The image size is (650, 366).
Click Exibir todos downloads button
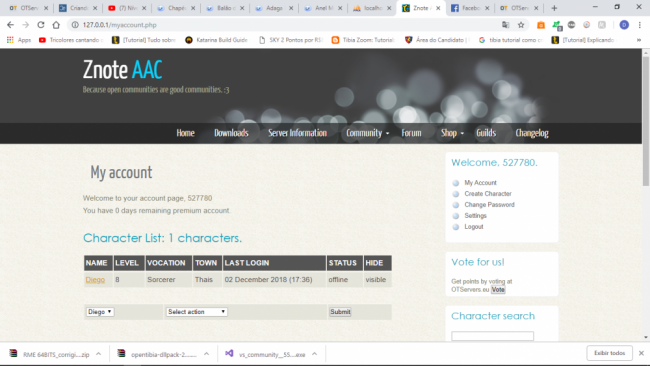[x=609, y=353]
